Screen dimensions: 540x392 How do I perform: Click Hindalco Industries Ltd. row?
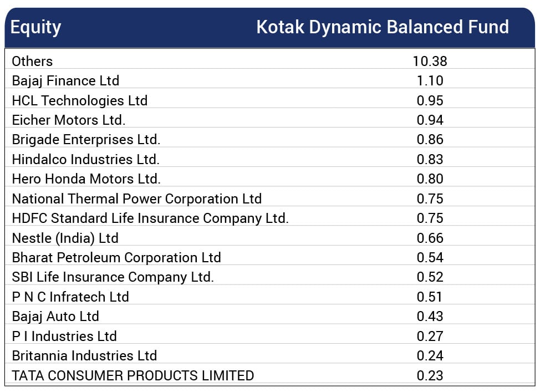85,160
